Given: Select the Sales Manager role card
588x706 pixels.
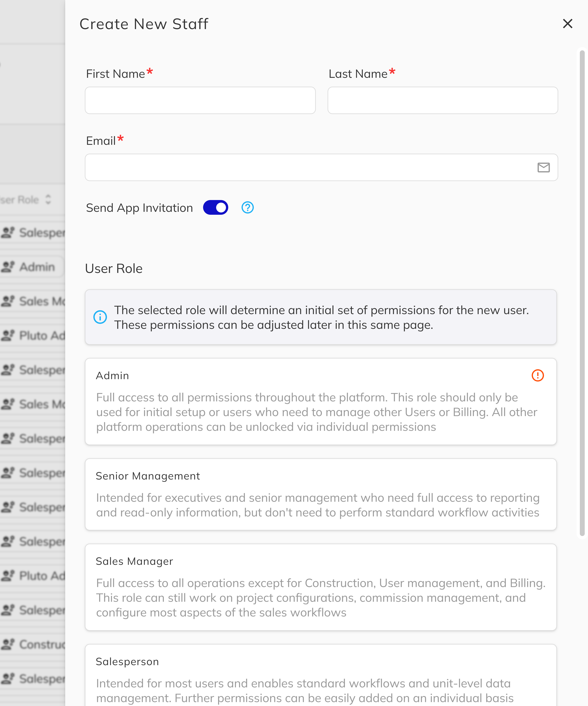Looking at the screenshot, I should point(321,587).
